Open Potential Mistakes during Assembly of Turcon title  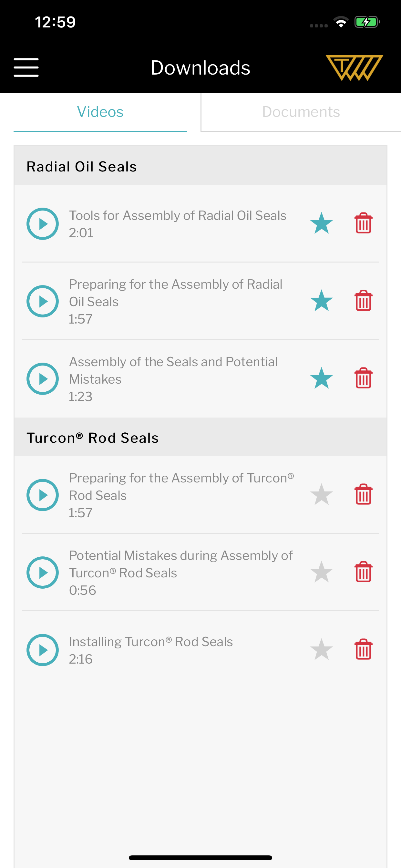pyautogui.click(x=180, y=564)
